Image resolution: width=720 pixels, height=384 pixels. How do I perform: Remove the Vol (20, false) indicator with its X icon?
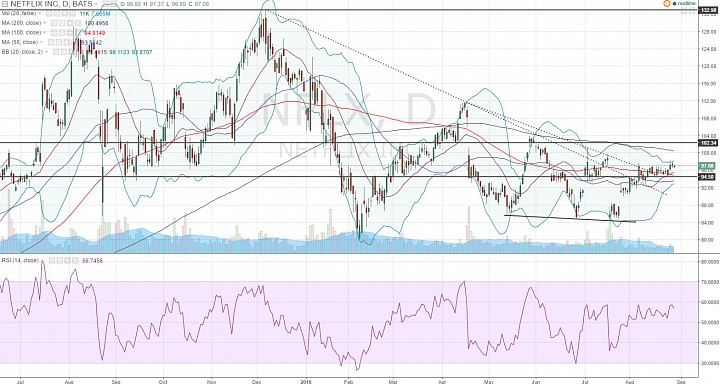click(73, 13)
